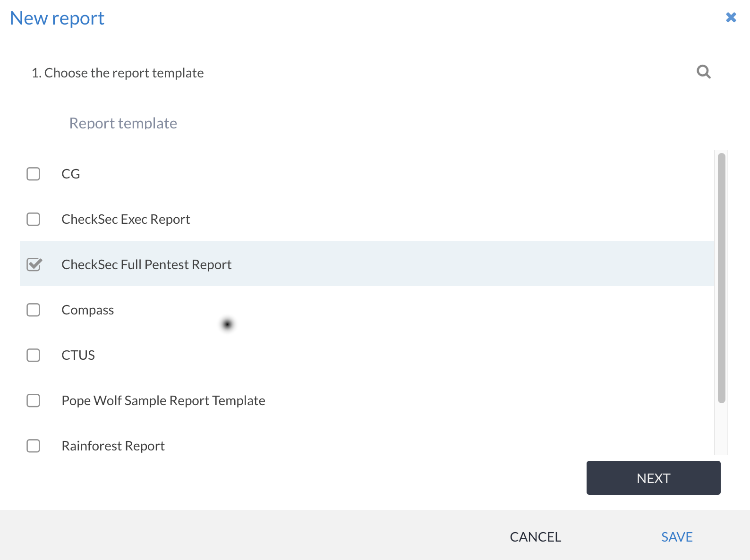Click the CheckSec Exec Report label
750x560 pixels.
[x=126, y=220]
